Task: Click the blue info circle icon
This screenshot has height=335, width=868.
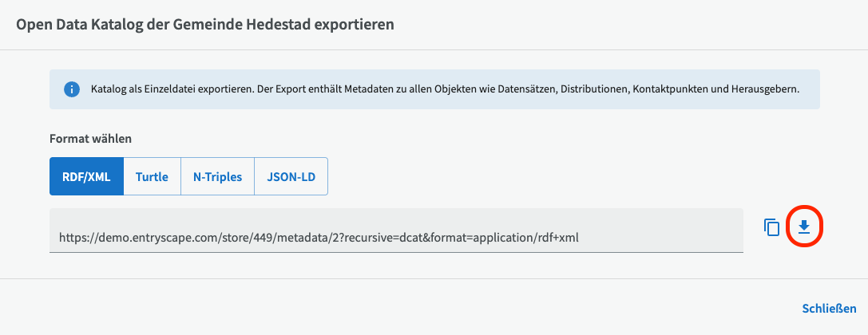Action: click(72, 89)
